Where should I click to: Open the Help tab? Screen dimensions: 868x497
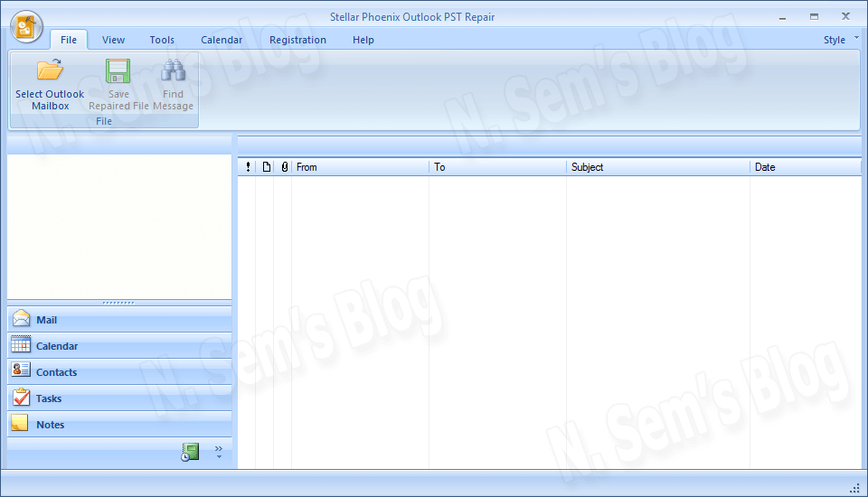click(363, 40)
